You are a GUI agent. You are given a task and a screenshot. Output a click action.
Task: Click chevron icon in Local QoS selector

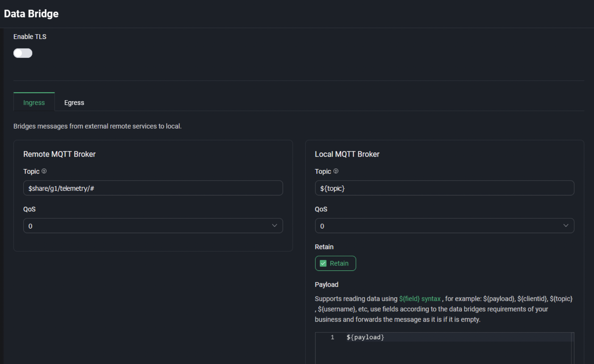pos(566,225)
